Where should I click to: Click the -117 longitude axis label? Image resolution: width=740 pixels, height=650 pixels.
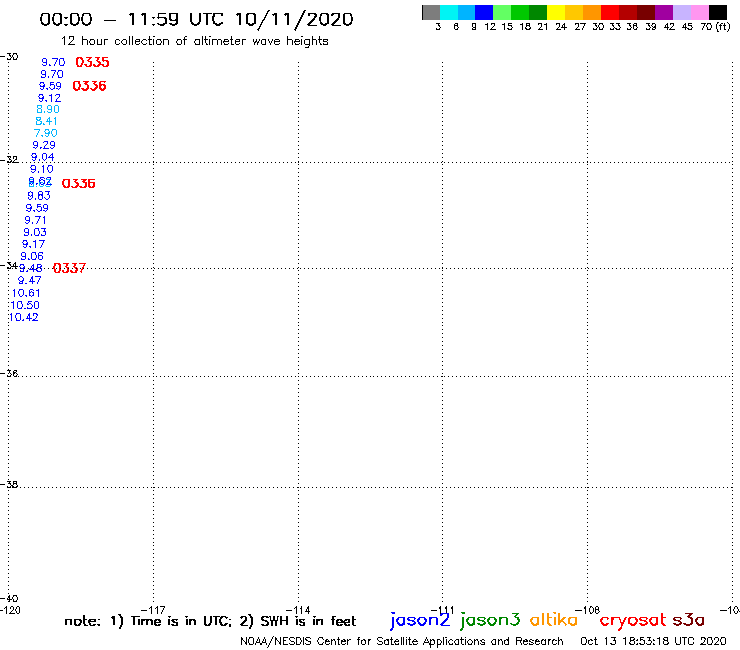pyautogui.click(x=153, y=610)
